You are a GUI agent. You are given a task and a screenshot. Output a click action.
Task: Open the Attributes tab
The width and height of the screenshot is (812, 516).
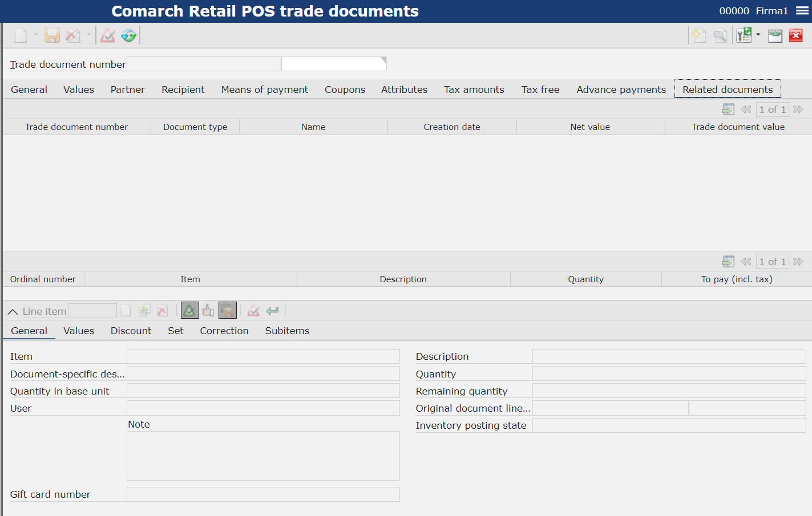coord(405,90)
